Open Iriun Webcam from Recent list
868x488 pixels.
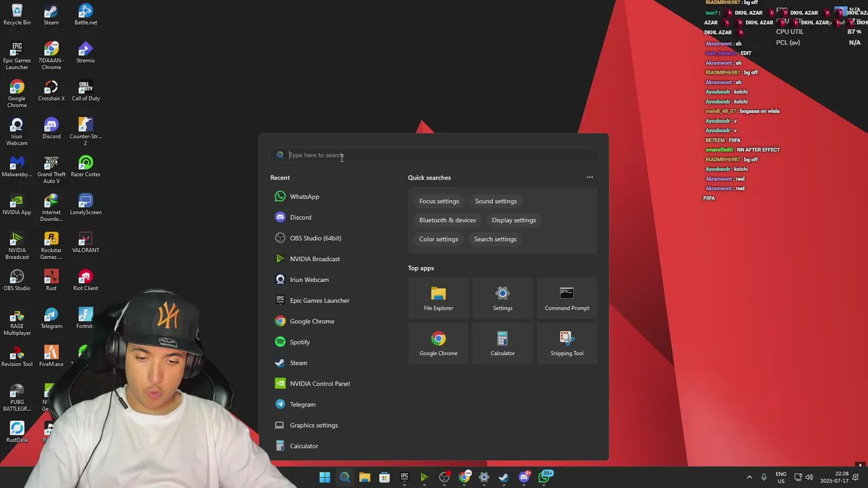302,280
